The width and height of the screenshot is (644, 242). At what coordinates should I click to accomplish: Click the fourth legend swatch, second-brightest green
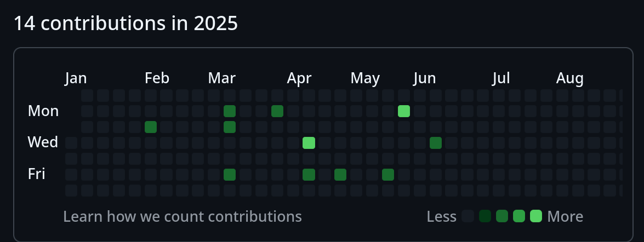pyautogui.click(x=519, y=216)
